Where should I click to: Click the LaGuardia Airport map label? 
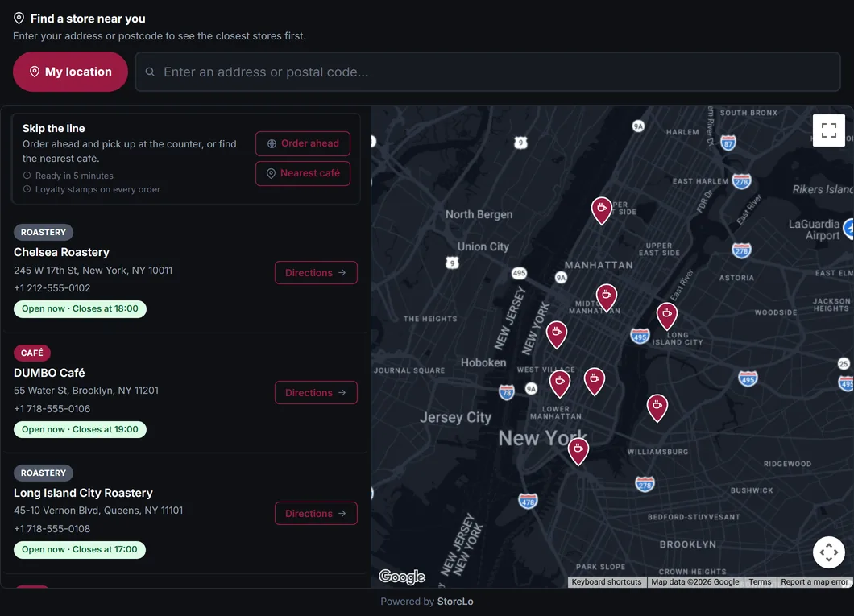click(x=815, y=229)
